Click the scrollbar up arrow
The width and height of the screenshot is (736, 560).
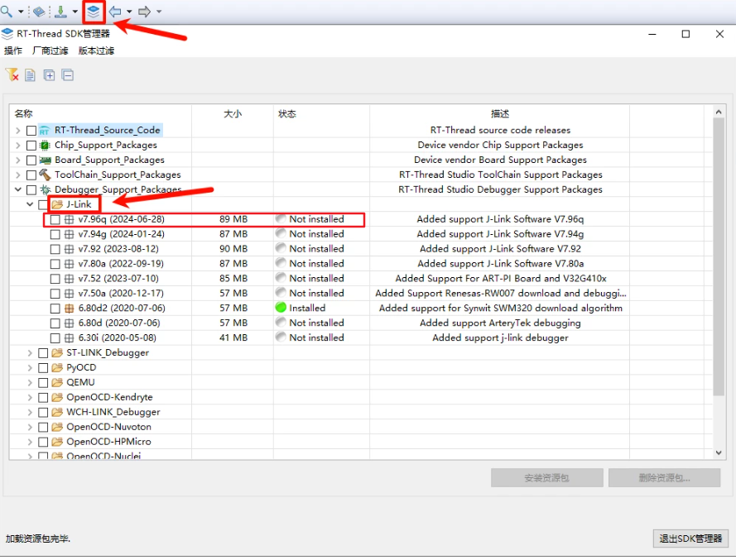coord(719,112)
